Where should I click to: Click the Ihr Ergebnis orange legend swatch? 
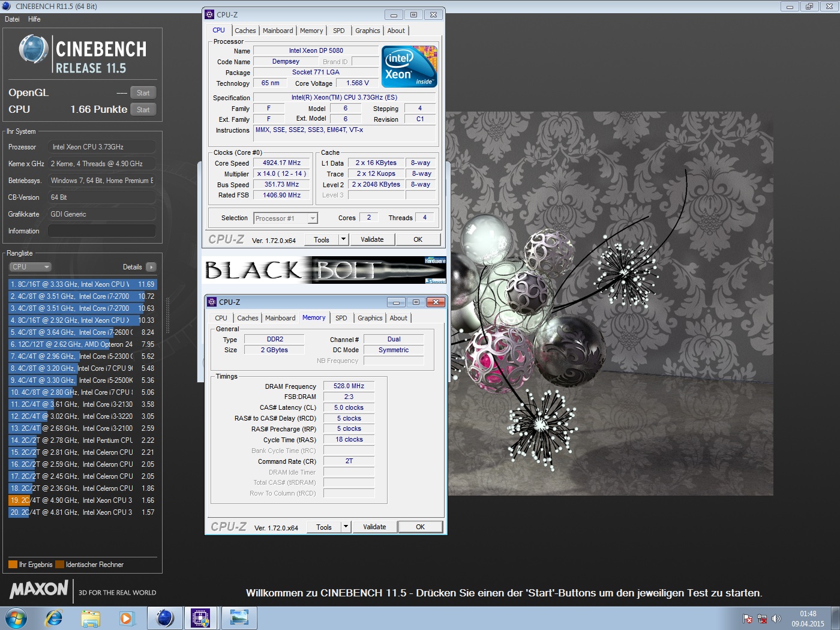point(13,565)
